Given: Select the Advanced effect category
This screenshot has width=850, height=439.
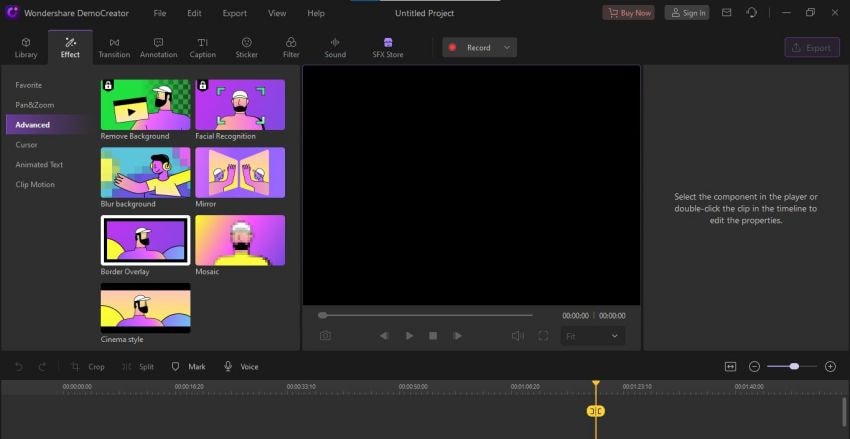Looking at the screenshot, I should (48, 125).
